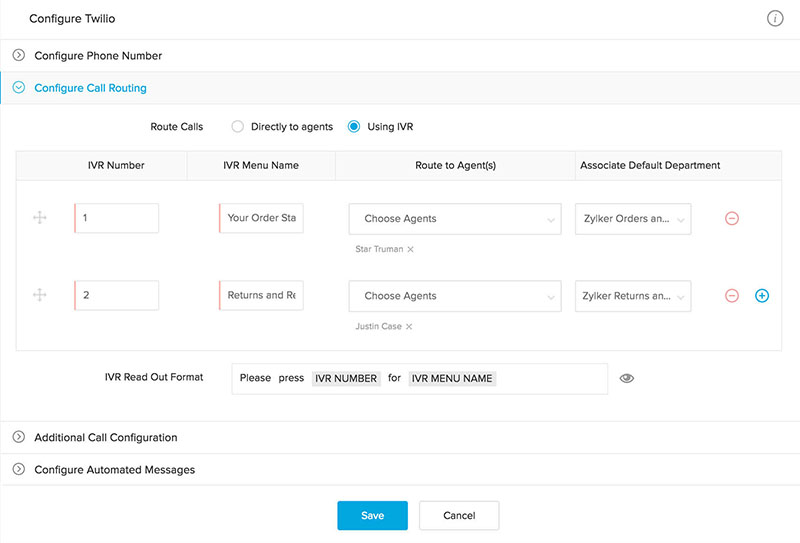The height and width of the screenshot is (543, 800).
Task: Remove Star Truman agent tag
Action: pyautogui.click(x=410, y=249)
